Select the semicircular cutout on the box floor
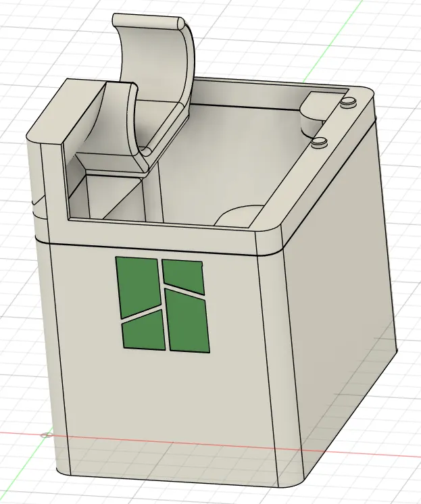 [240, 215]
